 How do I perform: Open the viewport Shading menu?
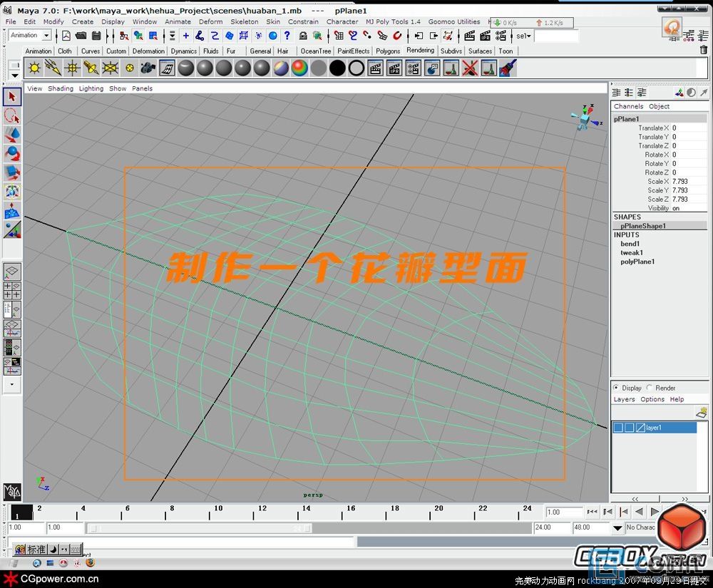pyautogui.click(x=61, y=88)
